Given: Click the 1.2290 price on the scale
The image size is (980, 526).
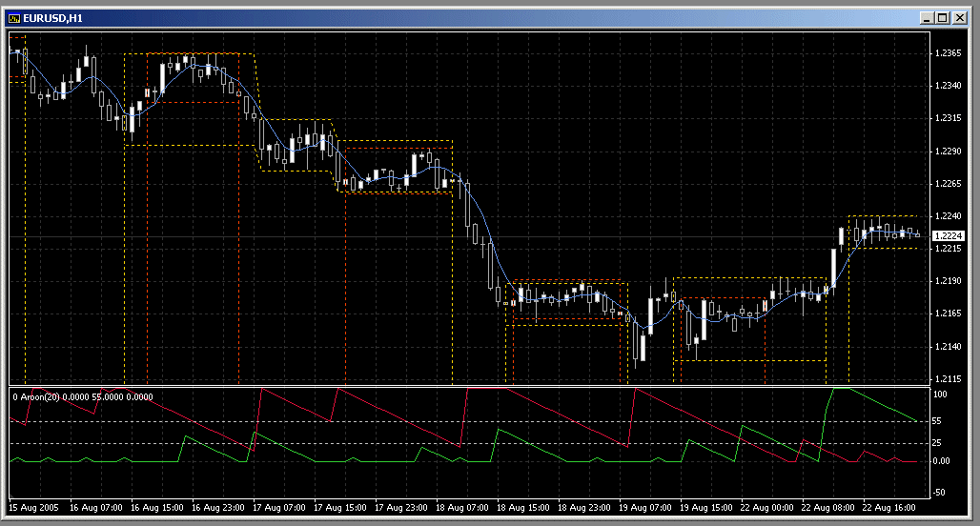Looking at the screenshot, I should [948, 152].
